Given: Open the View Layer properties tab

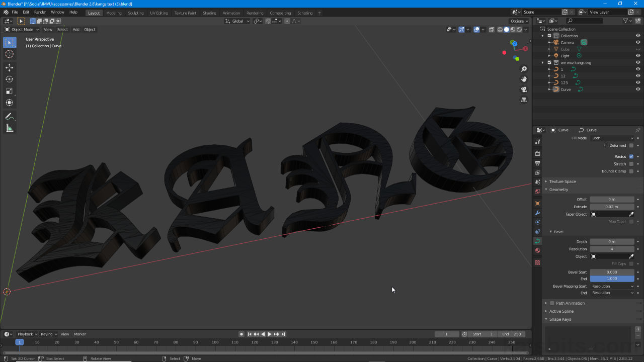Looking at the screenshot, I should click(x=537, y=172).
